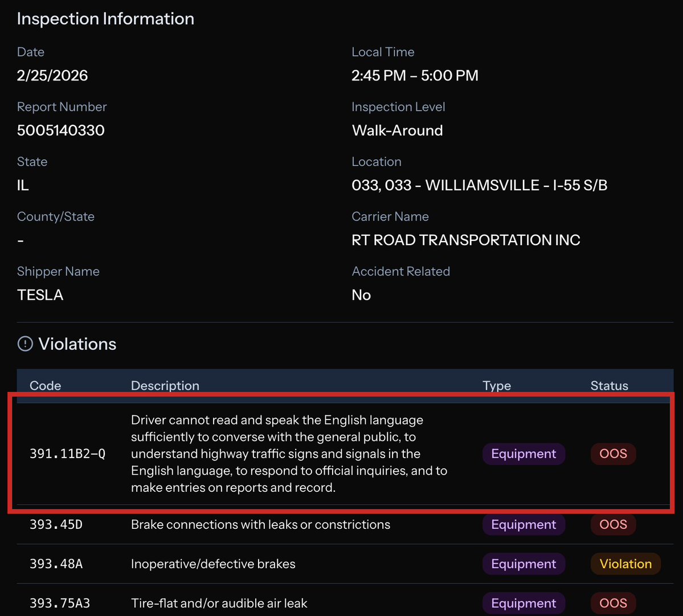The height and width of the screenshot is (616, 683).
Task: Select violation code 393.75A3
Action: (60, 603)
